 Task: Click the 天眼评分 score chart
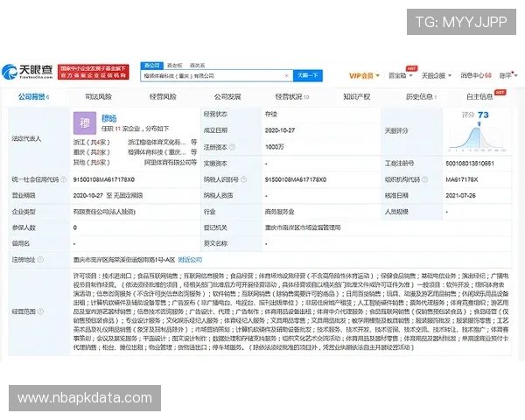click(x=477, y=138)
